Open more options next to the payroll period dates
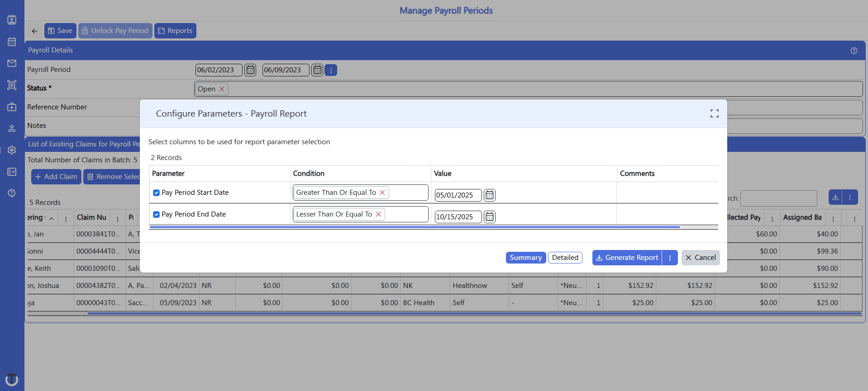Screen dimensions: 868x391 [331, 70]
